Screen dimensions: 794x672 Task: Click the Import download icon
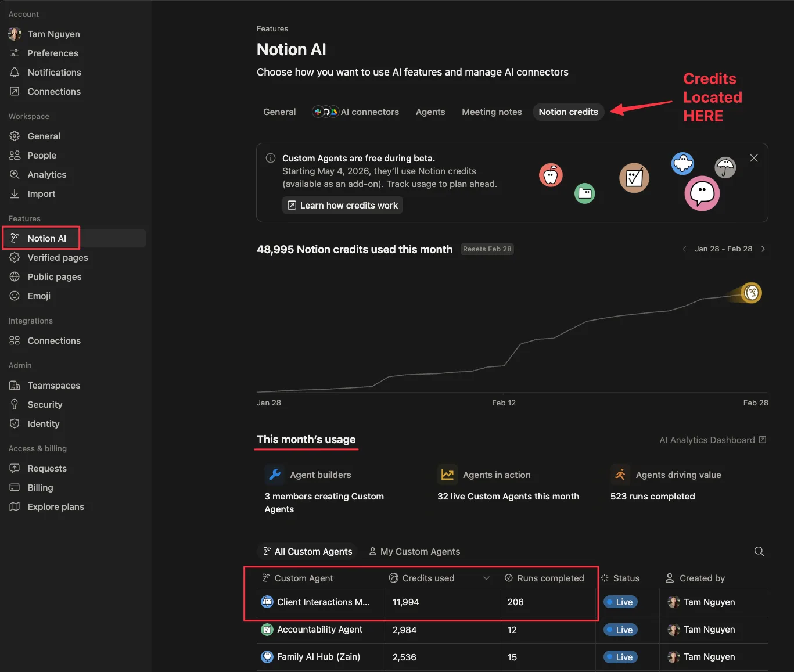pyautogui.click(x=15, y=193)
